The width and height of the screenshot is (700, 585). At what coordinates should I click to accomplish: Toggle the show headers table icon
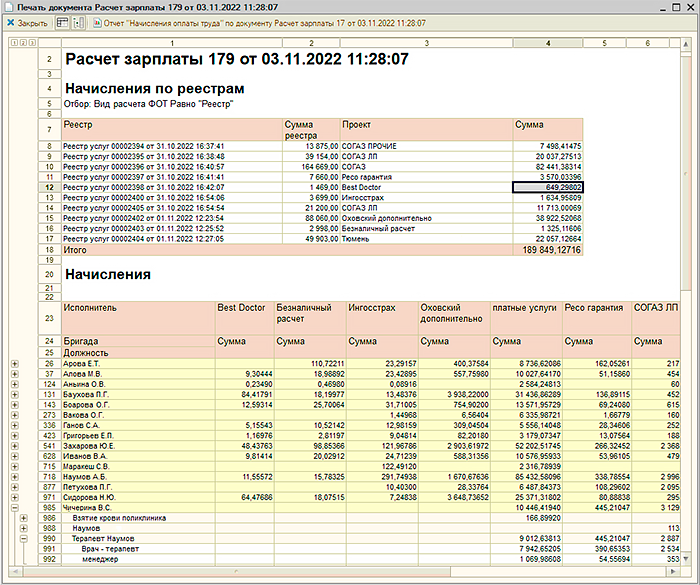point(63,22)
